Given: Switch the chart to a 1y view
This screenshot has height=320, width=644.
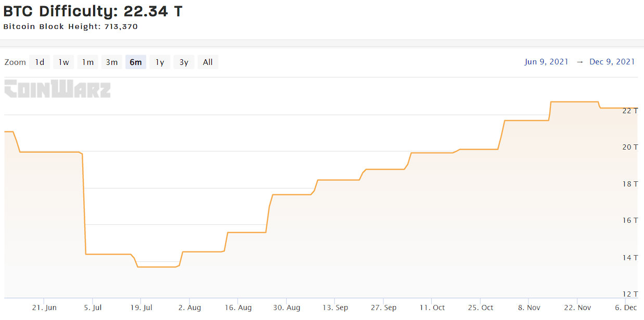Looking at the screenshot, I should (x=159, y=62).
